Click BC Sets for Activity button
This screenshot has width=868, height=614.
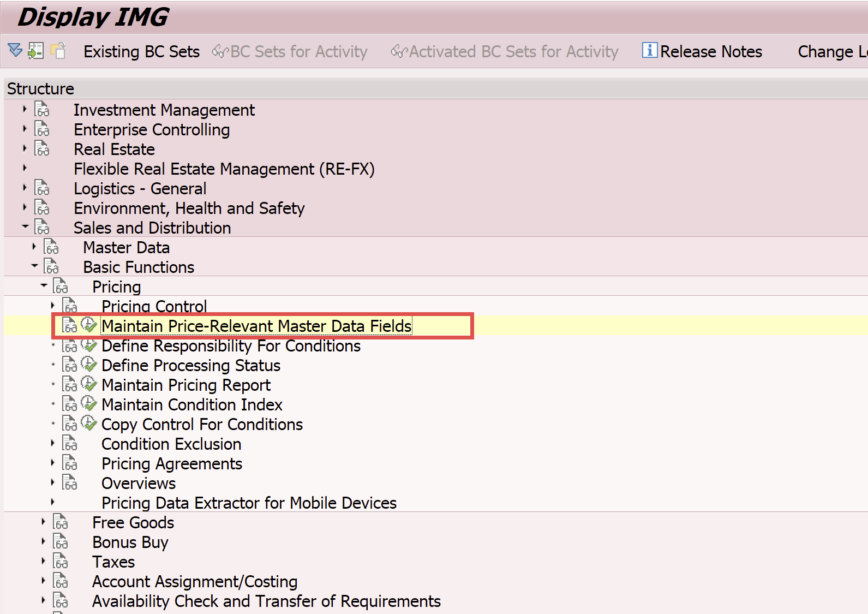[290, 52]
